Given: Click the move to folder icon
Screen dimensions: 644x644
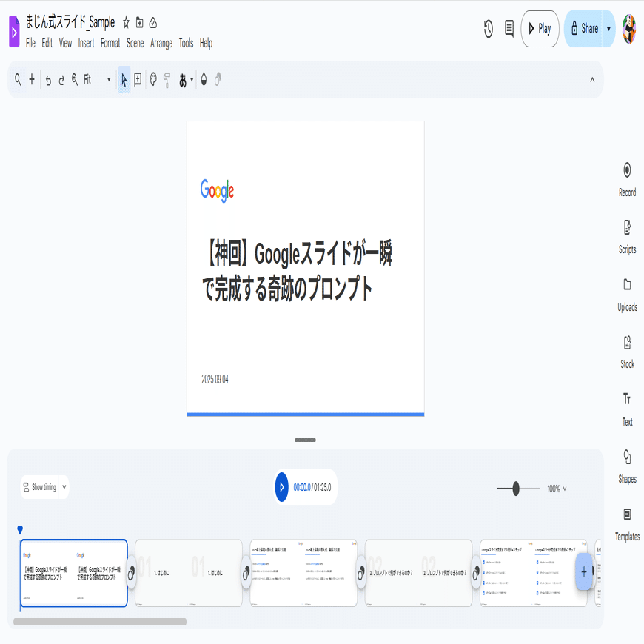Looking at the screenshot, I should point(140,23).
